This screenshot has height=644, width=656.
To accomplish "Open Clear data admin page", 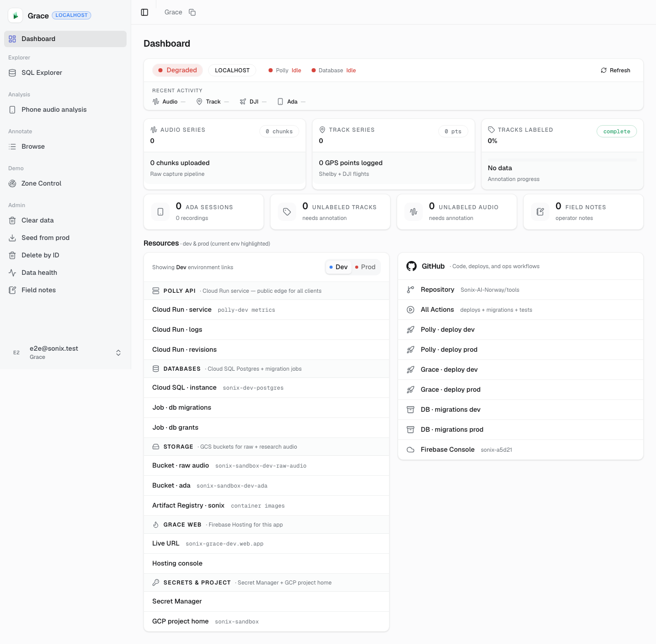I will [x=65, y=220].
